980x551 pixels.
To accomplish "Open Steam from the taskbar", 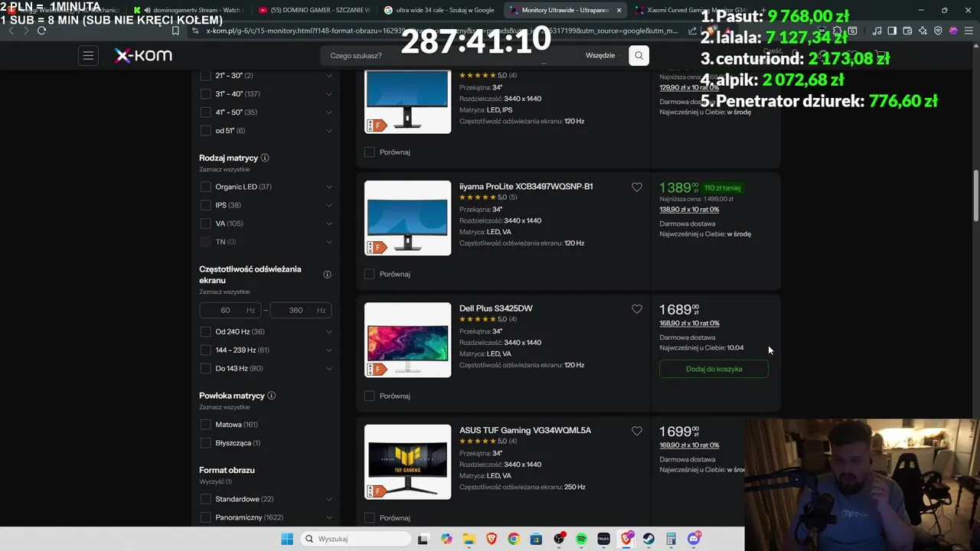I will [x=648, y=539].
